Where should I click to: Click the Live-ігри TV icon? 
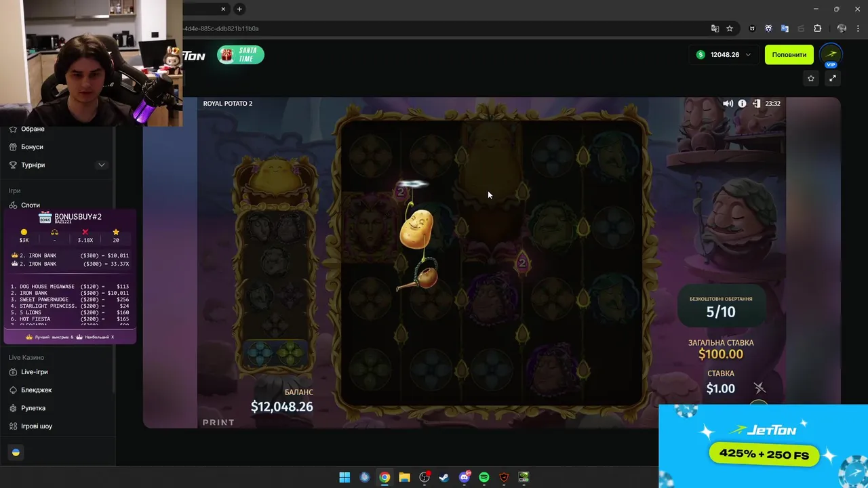14,372
